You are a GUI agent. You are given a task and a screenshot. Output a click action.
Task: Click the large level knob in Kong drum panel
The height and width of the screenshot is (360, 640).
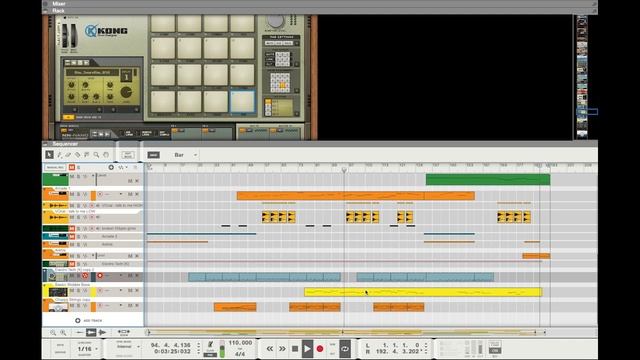point(126,93)
